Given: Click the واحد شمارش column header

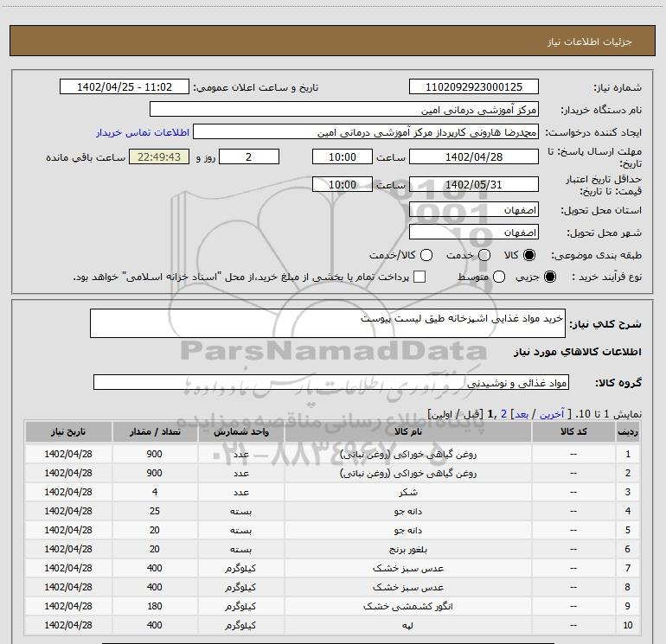Looking at the screenshot, I should [240, 431].
